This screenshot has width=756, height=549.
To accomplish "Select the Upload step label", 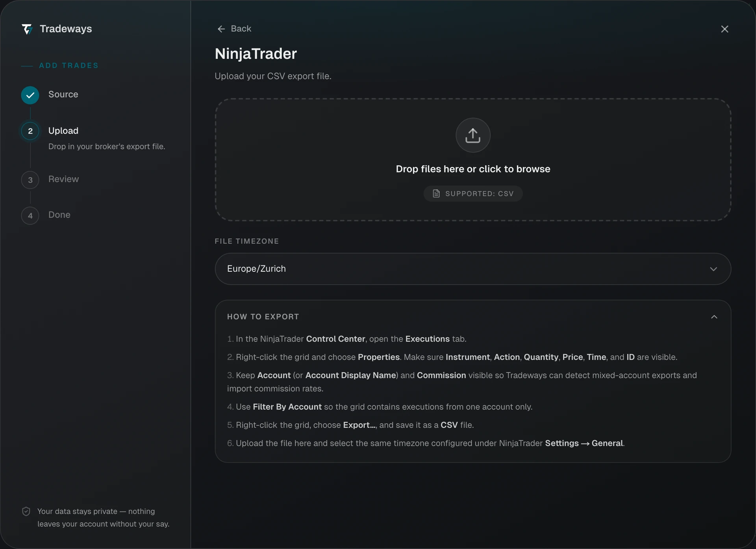I will click(63, 131).
